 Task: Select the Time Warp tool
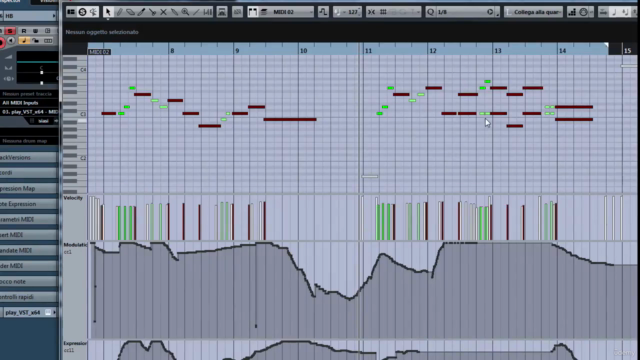207,12
